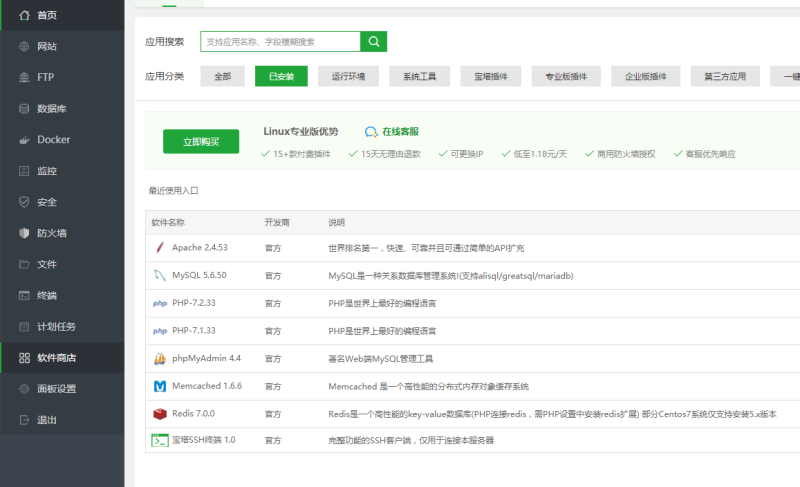The image size is (800, 487).
Task: Click the Docker whale icon
Action: coord(24,140)
